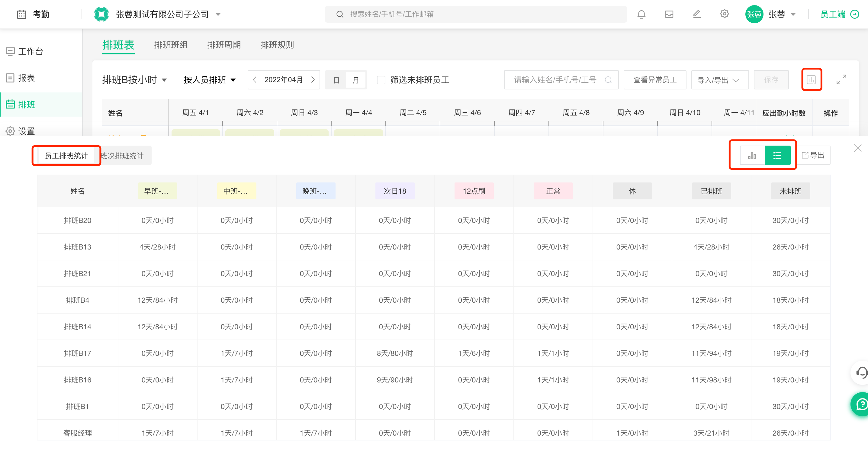Expand the 张蓉 user menu arrow
This screenshot has width=868, height=464.
pyautogui.click(x=793, y=14)
